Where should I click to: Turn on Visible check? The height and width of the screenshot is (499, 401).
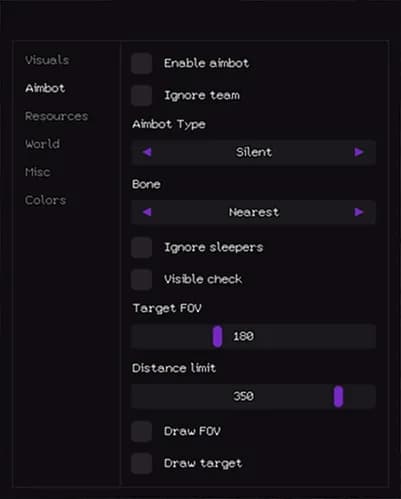[x=142, y=279]
